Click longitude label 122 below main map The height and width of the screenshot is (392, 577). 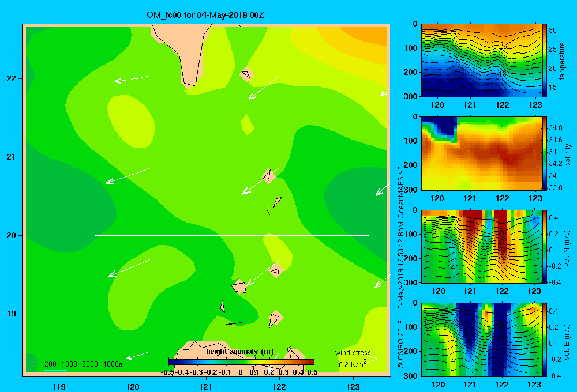click(279, 386)
